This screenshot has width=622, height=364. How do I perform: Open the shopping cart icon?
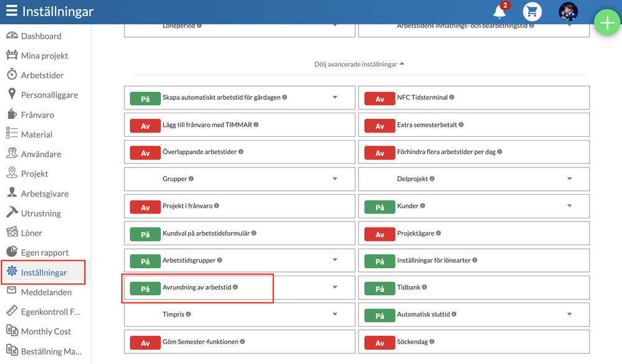(532, 11)
